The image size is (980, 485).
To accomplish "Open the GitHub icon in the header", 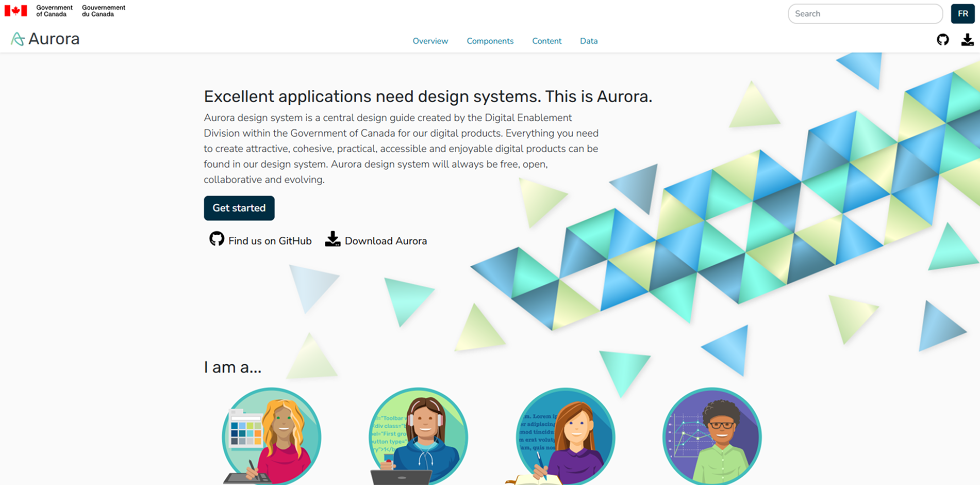I will pyautogui.click(x=942, y=40).
